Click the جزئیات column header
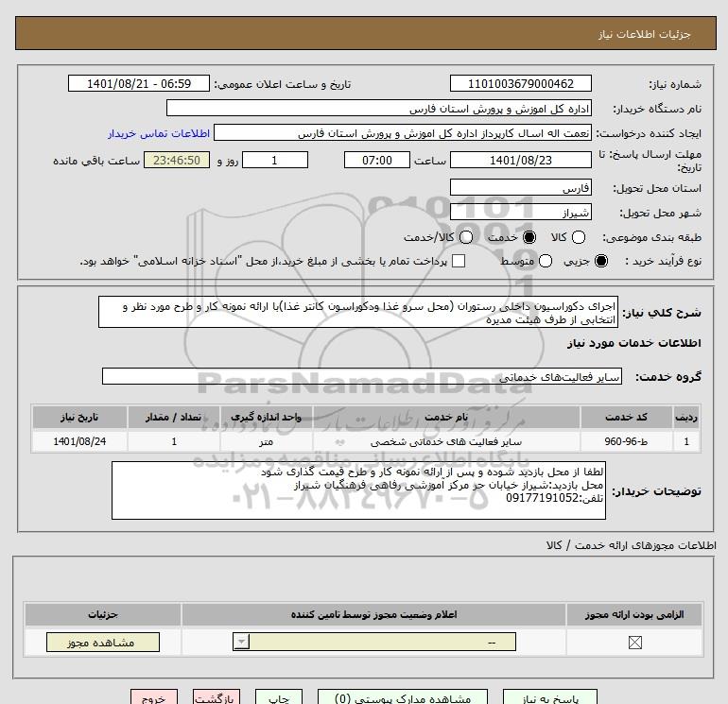This screenshot has height=704, width=728. 103,614
